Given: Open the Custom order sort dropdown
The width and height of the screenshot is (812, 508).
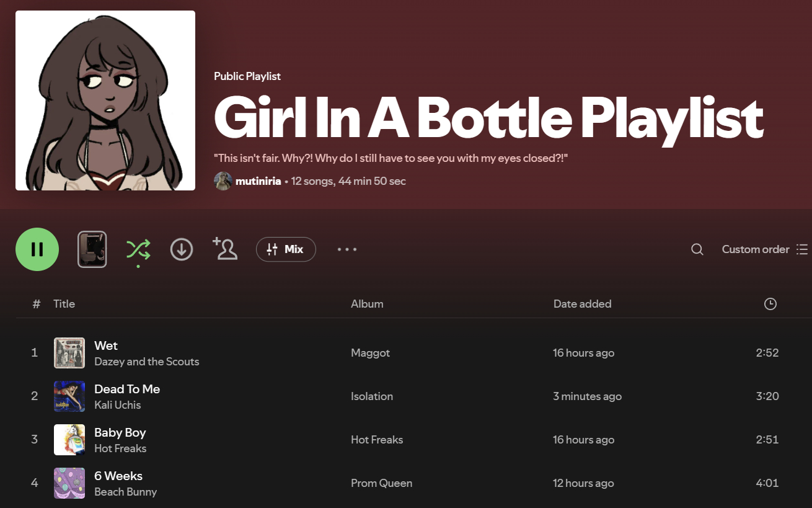Looking at the screenshot, I should 764,249.
